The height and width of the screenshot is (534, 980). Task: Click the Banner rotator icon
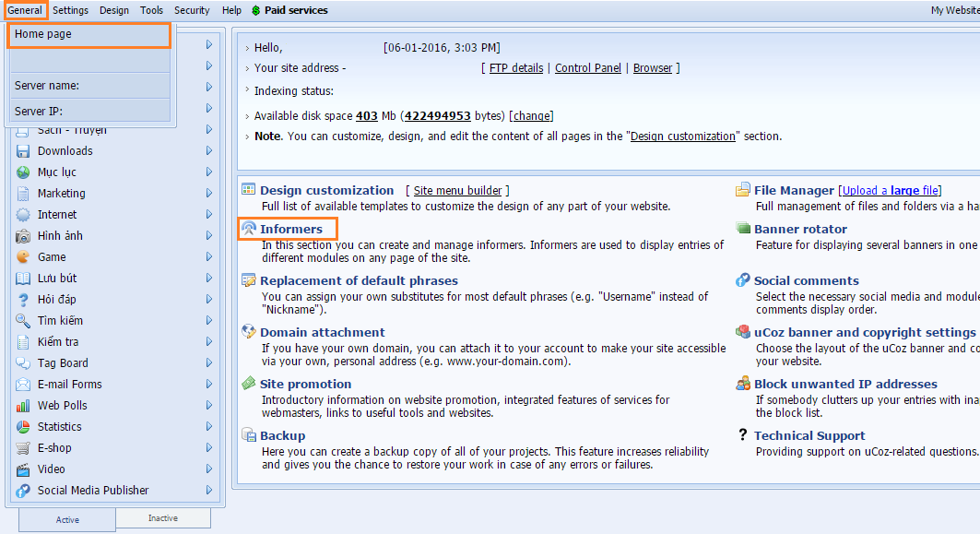click(742, 228)
